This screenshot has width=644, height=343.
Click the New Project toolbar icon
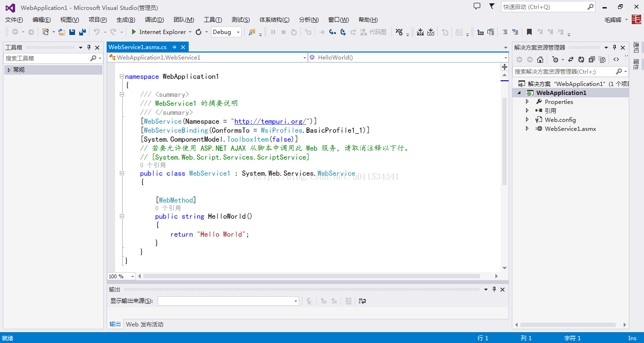(x=45, y=32)
